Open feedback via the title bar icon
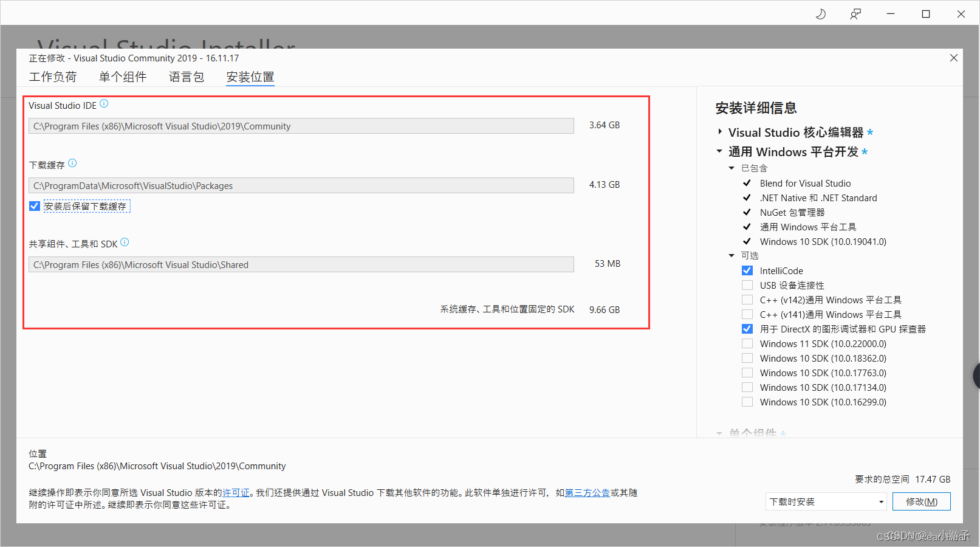980x547 pixels. point(855,13)
